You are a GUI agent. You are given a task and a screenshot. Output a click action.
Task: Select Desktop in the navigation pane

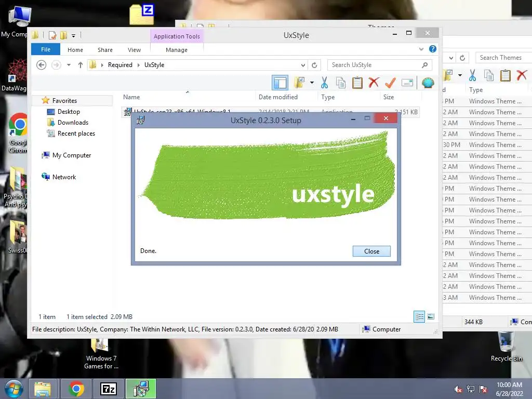coord(69,112)
